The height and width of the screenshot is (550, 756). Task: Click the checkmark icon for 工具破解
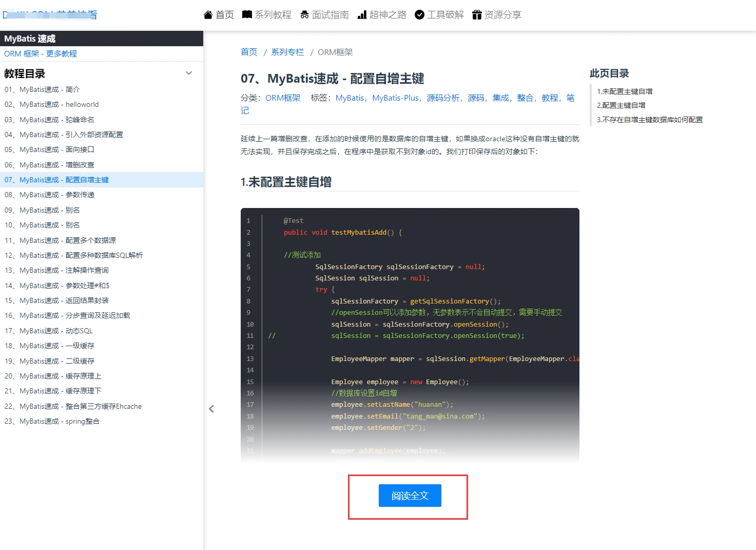coord(419,15)
